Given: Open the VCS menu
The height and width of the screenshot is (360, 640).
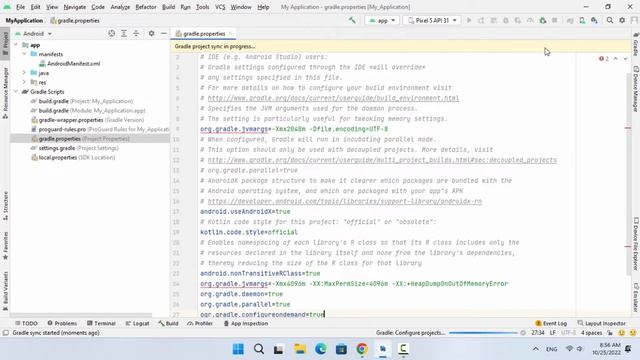Looking at the screenshot, I should 220,7.
